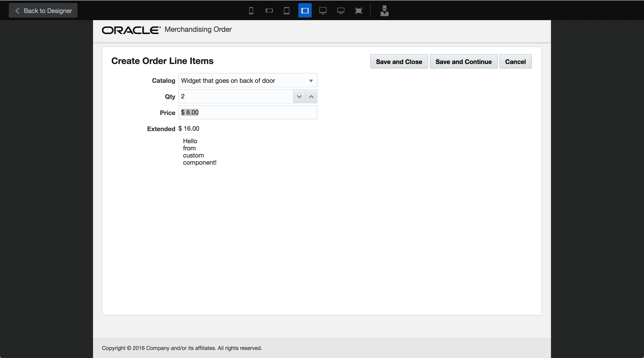Screen dimensions: 644x358
Task: Go Back to Designer
Action: 43,11
